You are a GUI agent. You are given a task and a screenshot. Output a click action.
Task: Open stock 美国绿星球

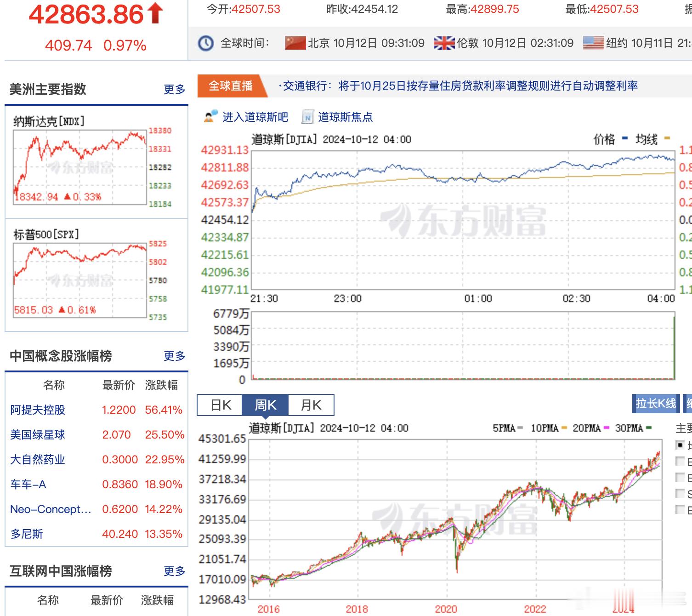(x=38, y=435)
